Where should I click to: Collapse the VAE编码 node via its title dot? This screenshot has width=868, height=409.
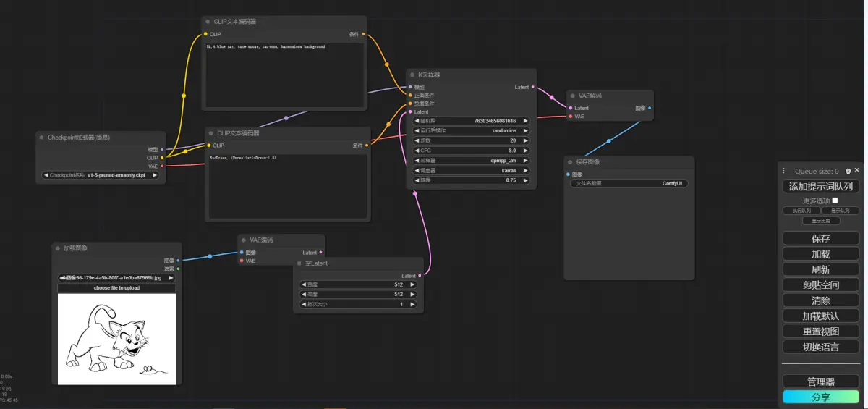244,240
